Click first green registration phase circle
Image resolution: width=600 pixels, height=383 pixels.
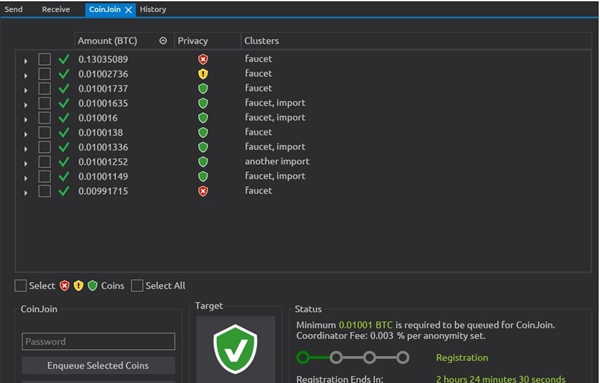tap(303, 358)
